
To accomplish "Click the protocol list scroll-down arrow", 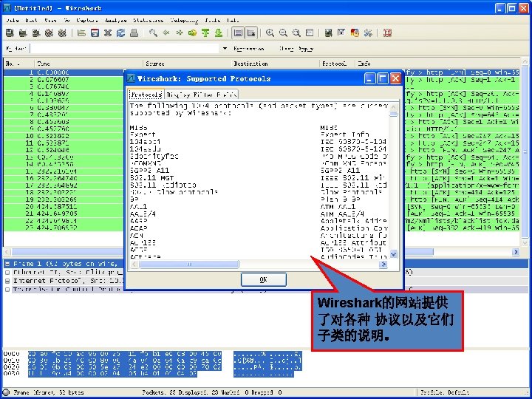I will tap(394, 253).
